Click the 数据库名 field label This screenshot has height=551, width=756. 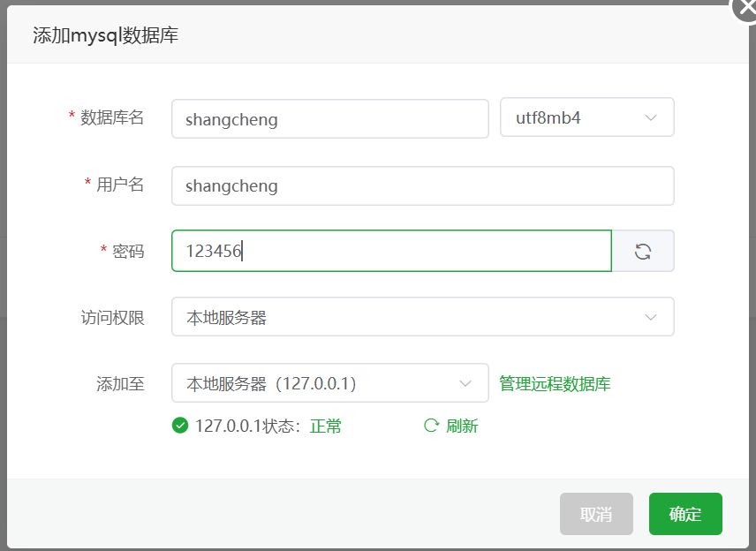[x=112, y=117]
